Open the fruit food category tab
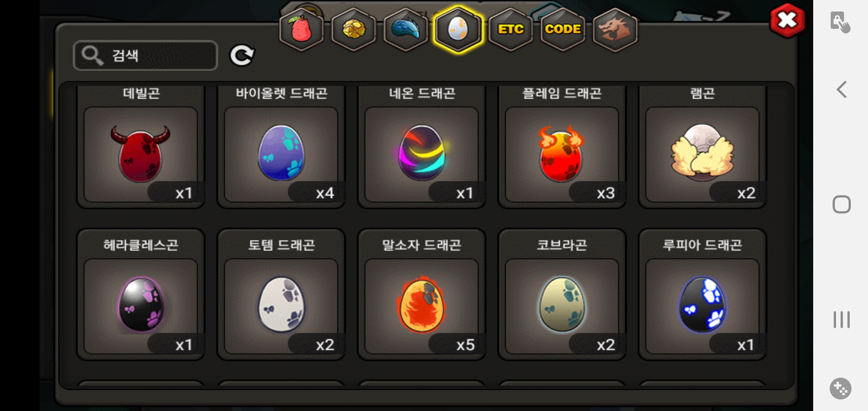This screenshot has width=868, height=411. [x=302, y=29]
